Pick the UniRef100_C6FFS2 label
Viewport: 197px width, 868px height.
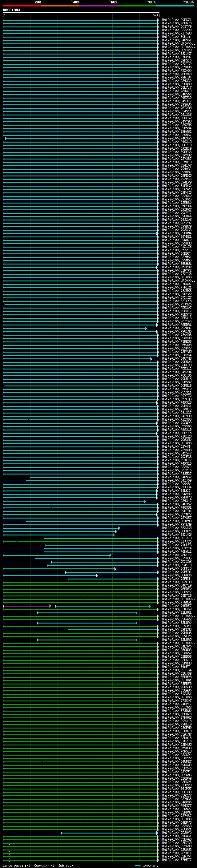(176, 118)
